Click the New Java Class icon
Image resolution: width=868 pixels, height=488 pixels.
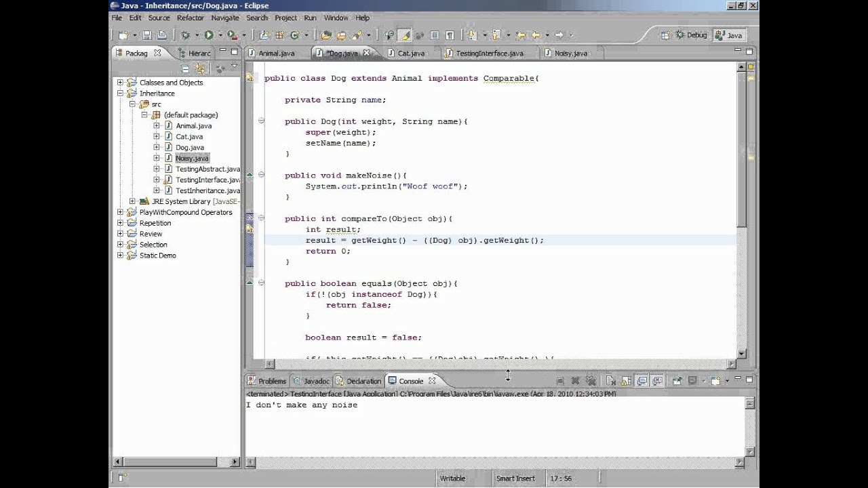click(294, 35)
